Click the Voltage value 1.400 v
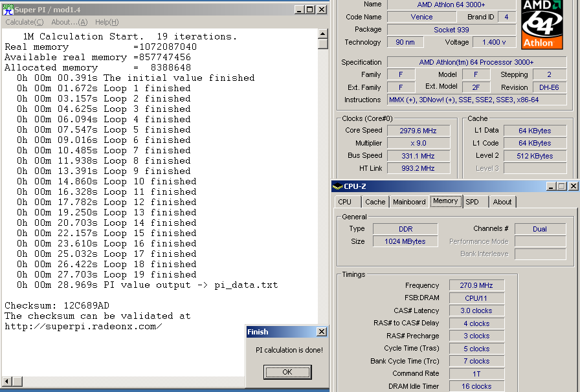 [494, 42]
